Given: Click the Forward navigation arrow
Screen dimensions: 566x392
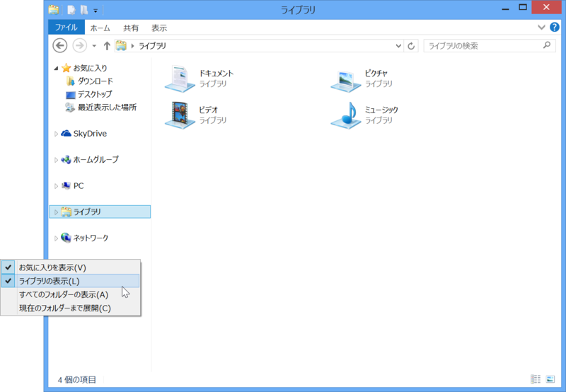Looking at the screenshot, I should tap(79, 45).
